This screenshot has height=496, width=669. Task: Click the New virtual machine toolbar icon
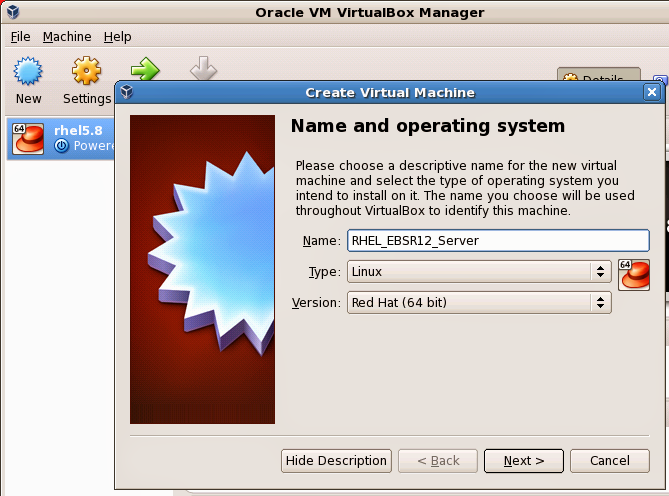click(28, 71)
